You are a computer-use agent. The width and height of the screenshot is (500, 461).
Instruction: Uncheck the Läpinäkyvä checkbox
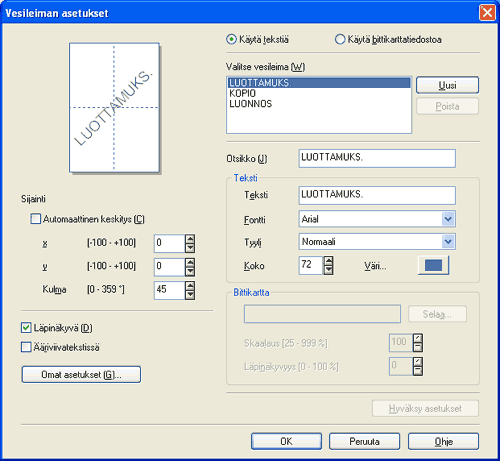(26, 328)
